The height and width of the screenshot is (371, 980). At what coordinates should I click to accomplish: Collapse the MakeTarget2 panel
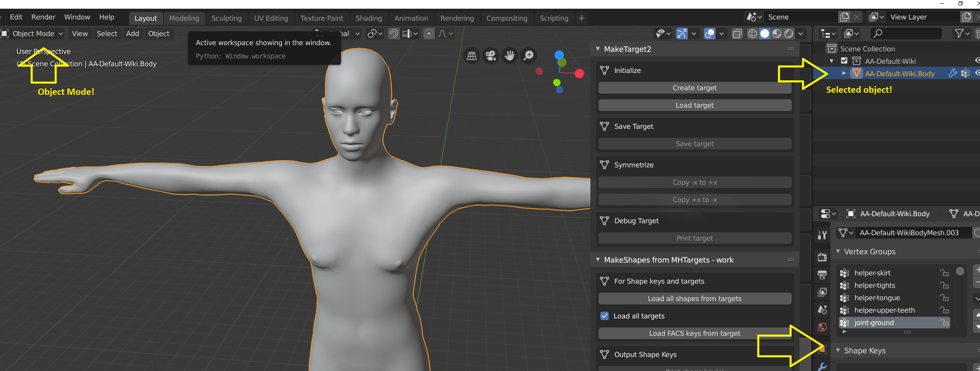pos(598,49)
